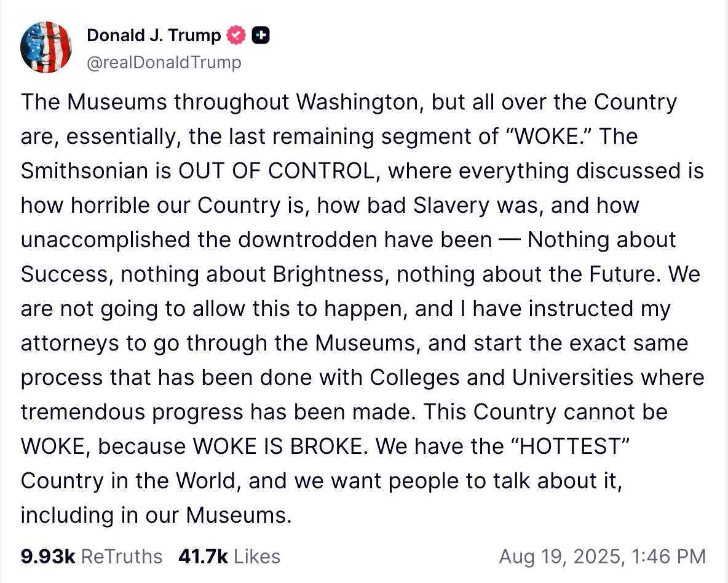Click the Likes label

(257, 556)
